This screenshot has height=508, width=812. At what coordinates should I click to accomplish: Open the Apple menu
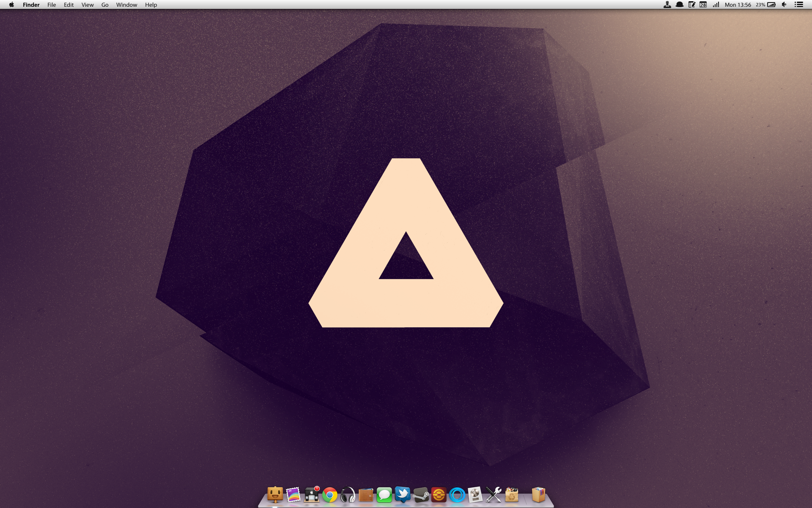(x=11, y=5)
